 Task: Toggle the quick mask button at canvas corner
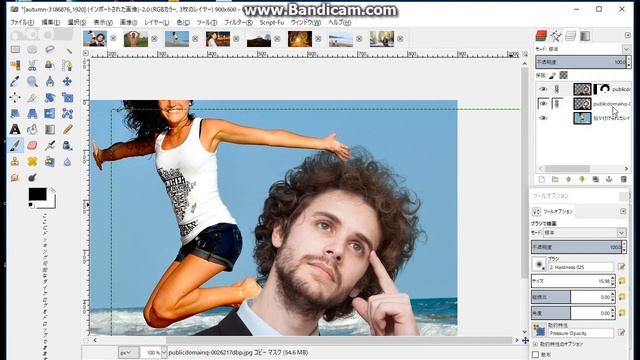(x=86, y=340)
